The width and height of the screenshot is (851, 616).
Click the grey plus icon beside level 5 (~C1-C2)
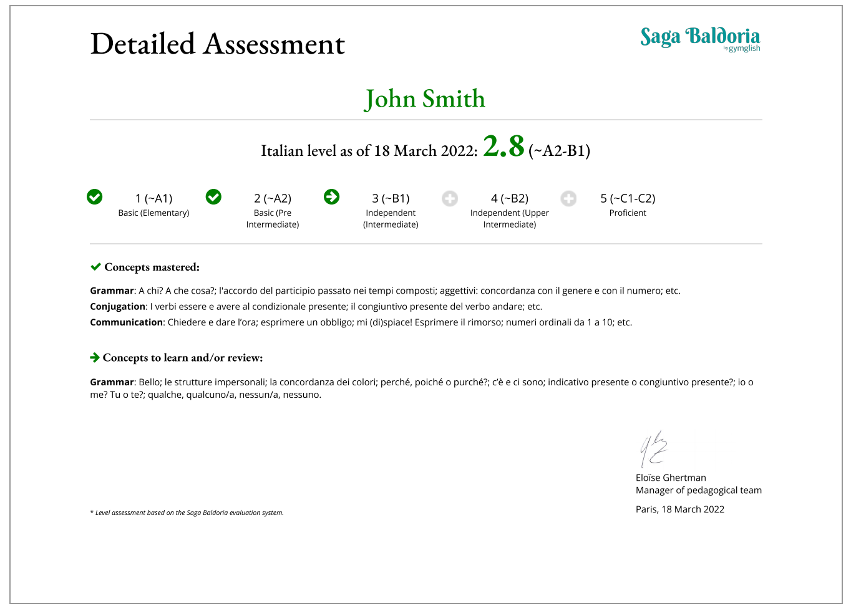(568, 199)
